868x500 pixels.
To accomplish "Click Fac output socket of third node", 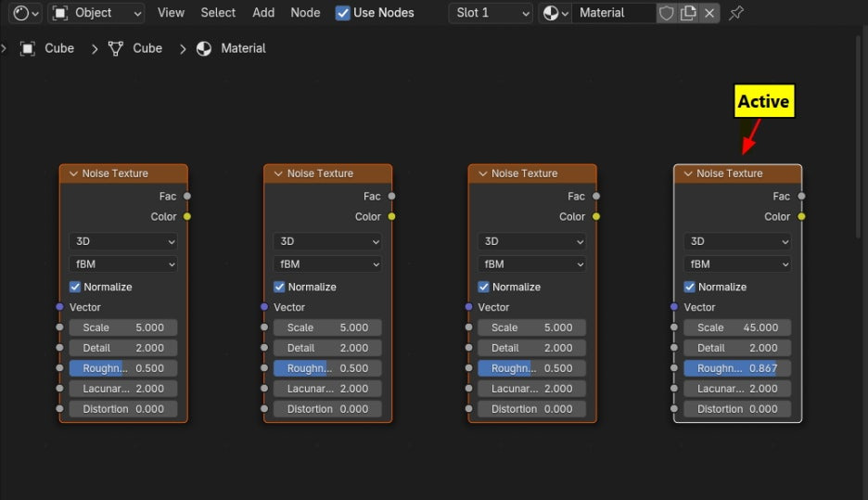I will point(596,196).
